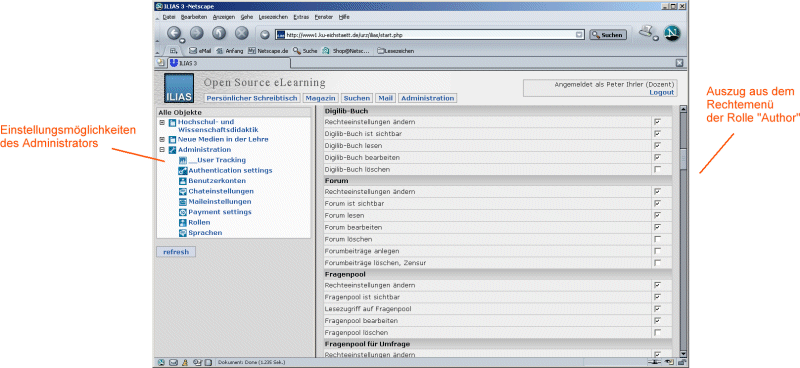
Task: Check Forumbeiträge anlegen checkbox
Action: click(x=658, y=251)
